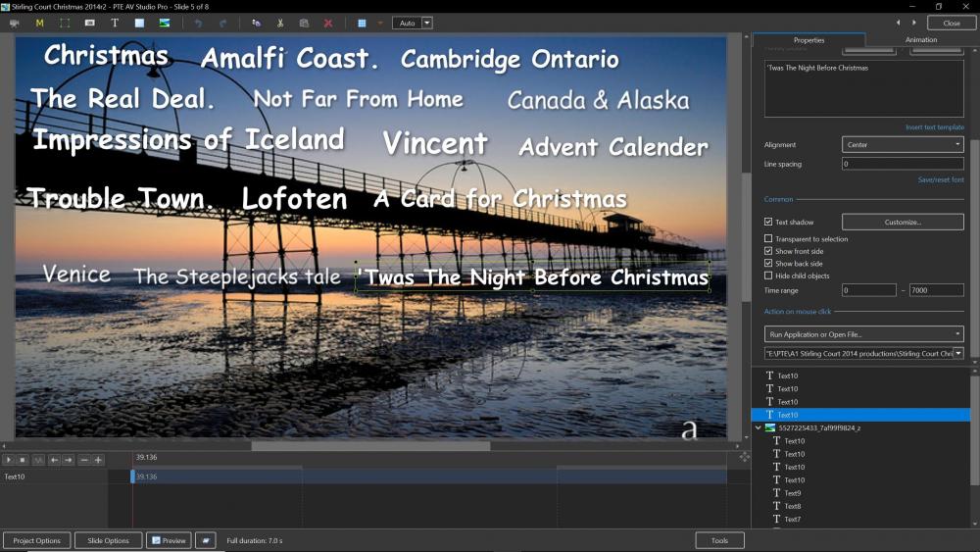Open Slide Options
The height and width of the screenshot is (552, 980).
point(108,540)
